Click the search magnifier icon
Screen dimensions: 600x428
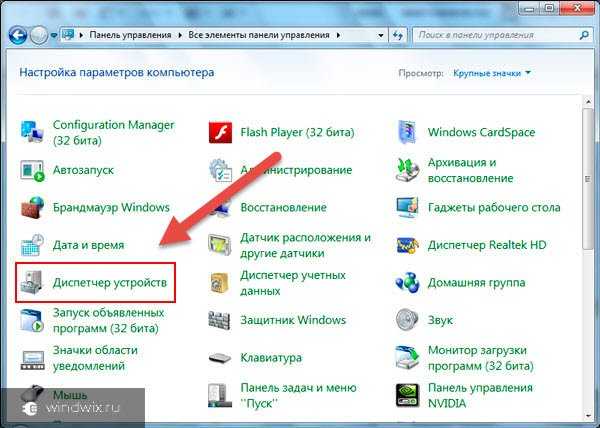(x=584, y=35)
